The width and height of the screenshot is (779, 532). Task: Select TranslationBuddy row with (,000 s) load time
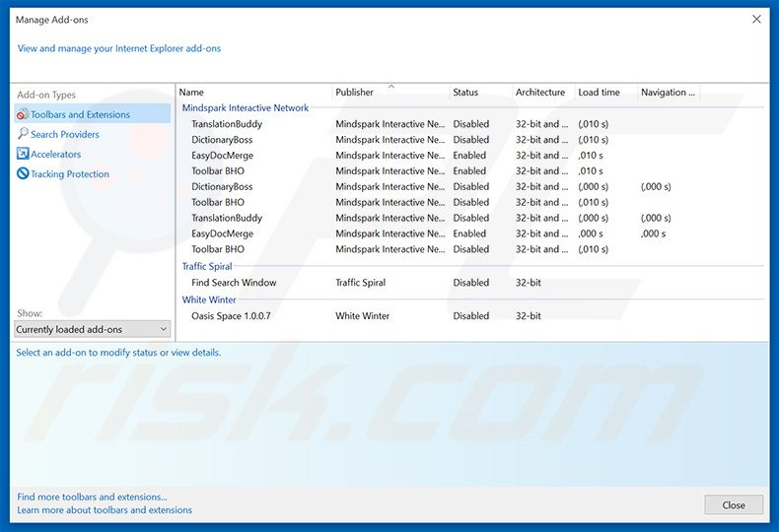tap(470, 218)
